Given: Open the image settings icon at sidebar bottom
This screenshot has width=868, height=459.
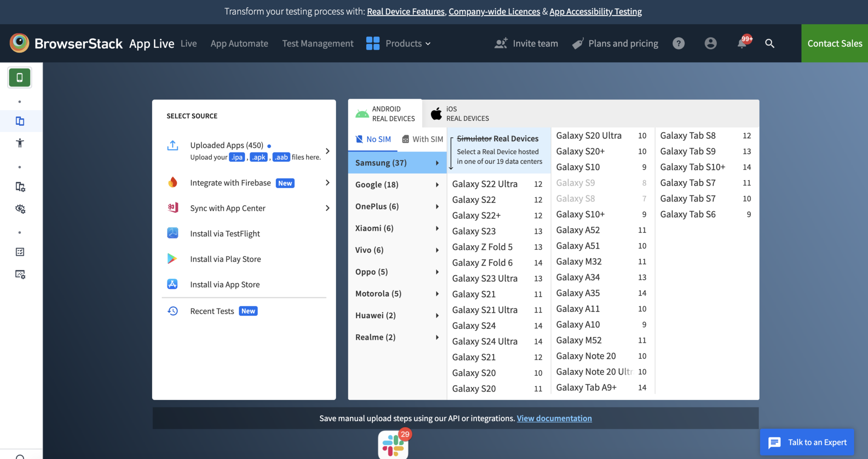Looking at the screenshot, I should click(20, 274).
